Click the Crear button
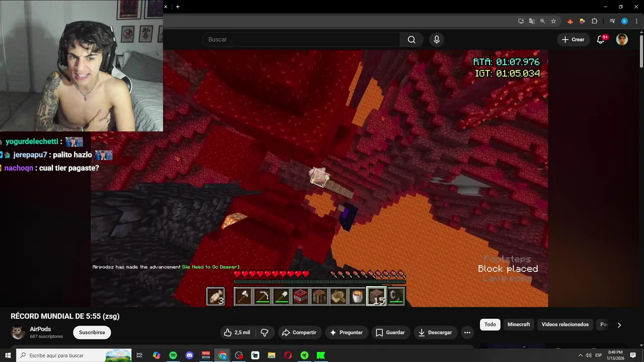 [x=573, y=40]
